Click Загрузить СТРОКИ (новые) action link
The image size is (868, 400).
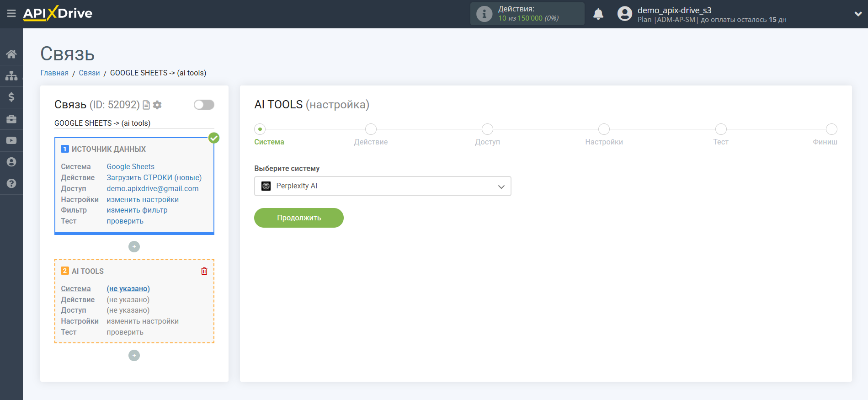tap(154, 178)
